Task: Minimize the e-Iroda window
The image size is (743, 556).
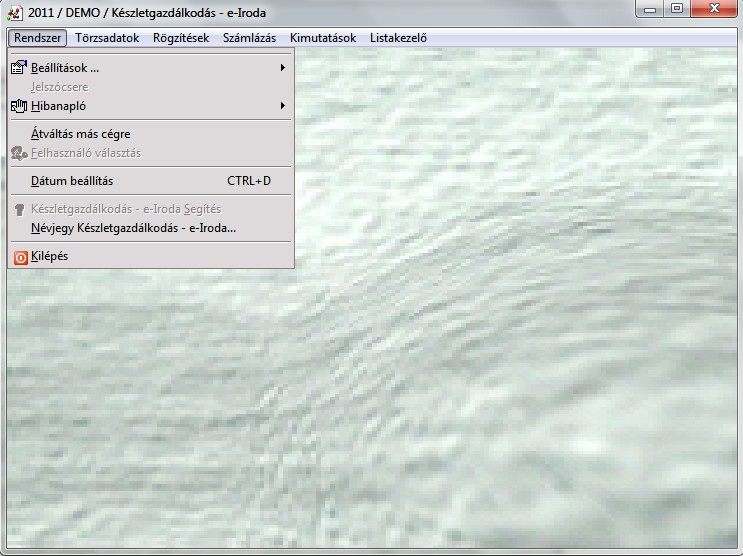Action: coord(652,9)
